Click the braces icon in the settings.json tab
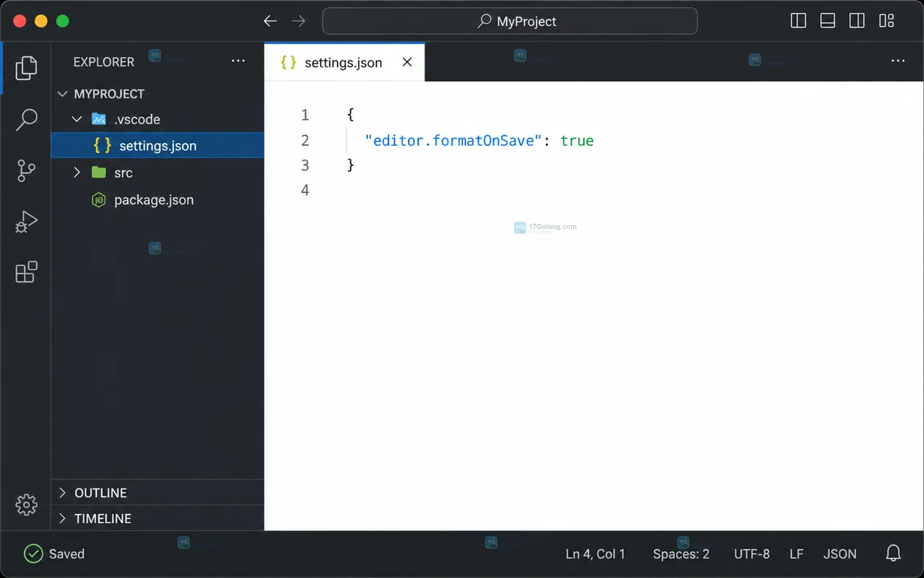This screenshot has height=578, width=924. [x=288, y=62]
